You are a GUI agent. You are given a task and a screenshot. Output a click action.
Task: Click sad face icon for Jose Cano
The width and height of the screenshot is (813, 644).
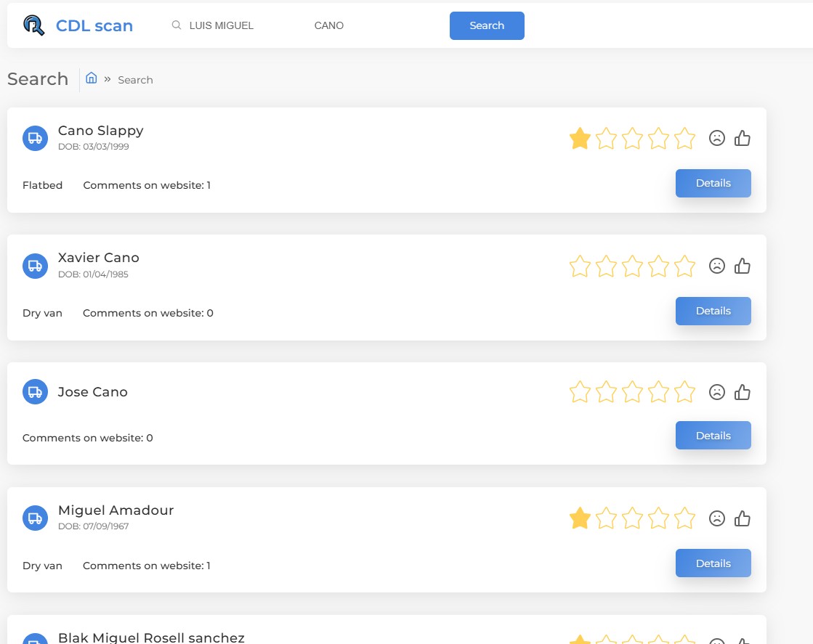point(717,392)
